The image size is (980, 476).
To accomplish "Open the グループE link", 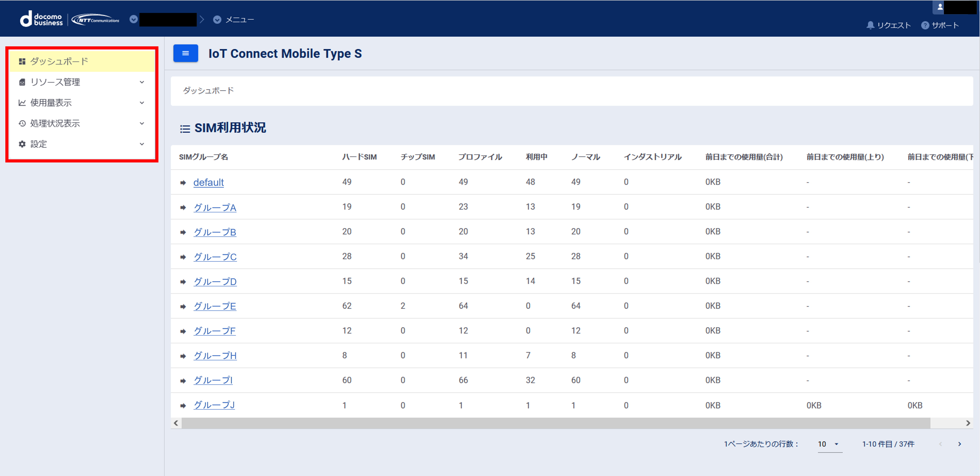I will point(215,306).
